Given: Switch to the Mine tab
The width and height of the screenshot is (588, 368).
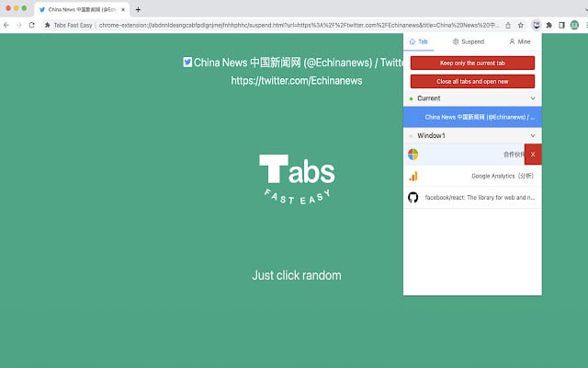Looking at the screenshot, I should 518,42.
